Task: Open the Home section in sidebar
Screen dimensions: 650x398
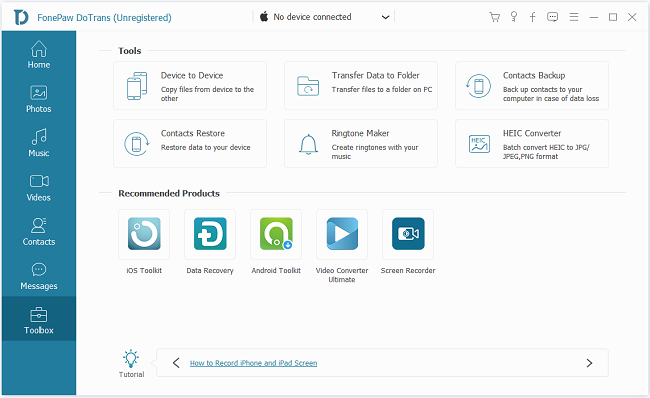Action: tap(39, 55)
